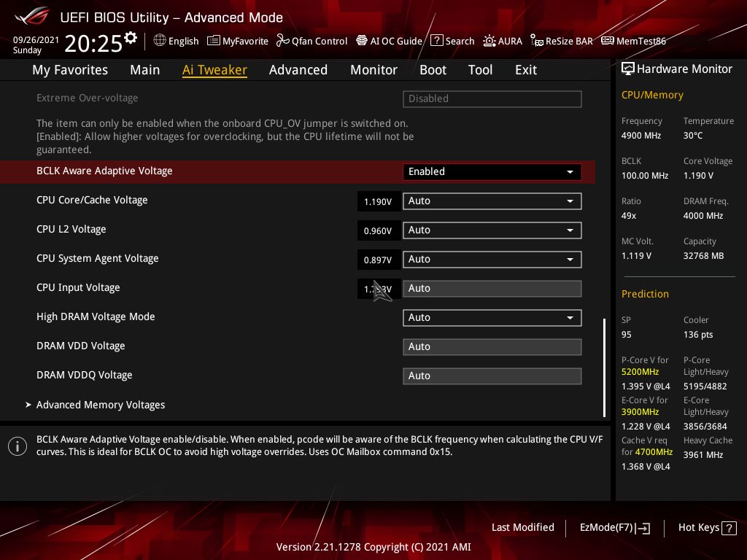The width and height of the screenshot is (747, 560).
Task: Open AURA lighting icon
Action: (x=489, y=41)
